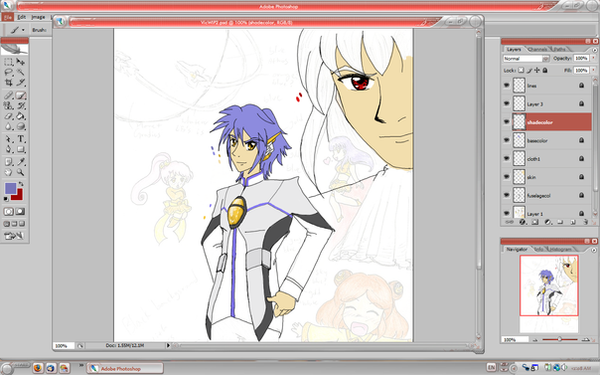The width and height of the screenshot is (600, 375).
Task: Open the Layers panel options menu
Action: pyautogui.click(x=594, y=50)
